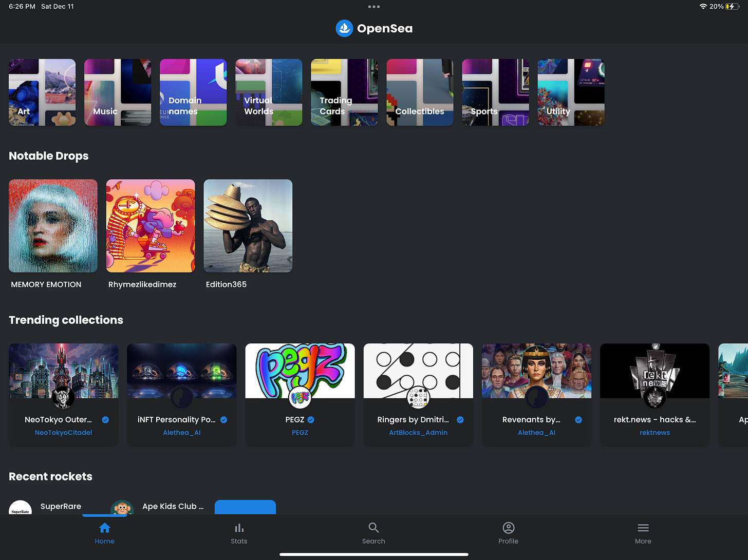Select the SuperRare rocket entry

point(45,507)
